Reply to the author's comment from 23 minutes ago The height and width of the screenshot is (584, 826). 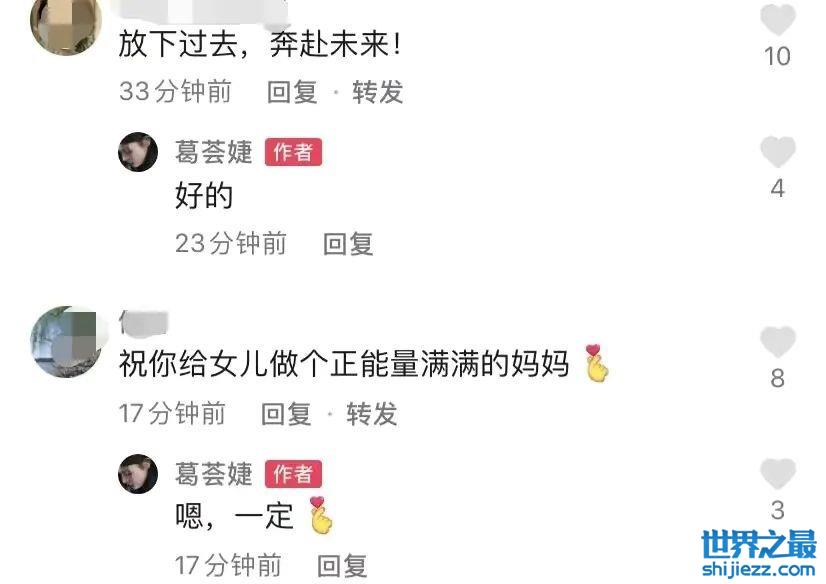[348, 244]
